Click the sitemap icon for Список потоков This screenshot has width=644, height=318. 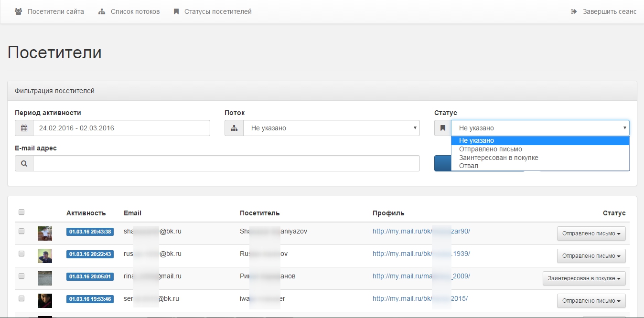pos(102,11)
